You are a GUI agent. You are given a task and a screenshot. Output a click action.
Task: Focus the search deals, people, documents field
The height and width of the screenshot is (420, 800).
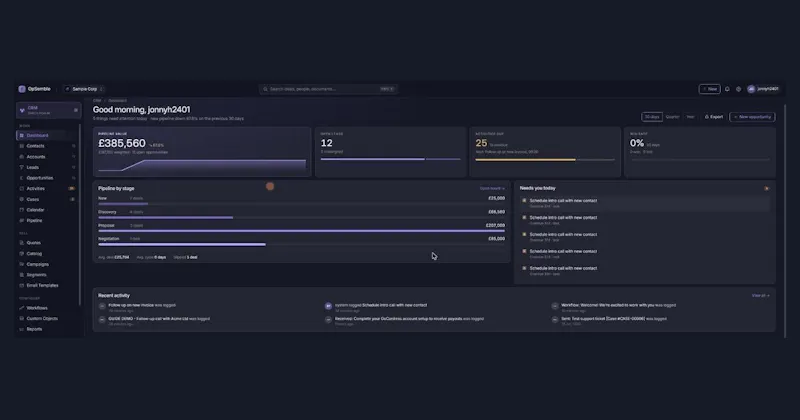329,89
